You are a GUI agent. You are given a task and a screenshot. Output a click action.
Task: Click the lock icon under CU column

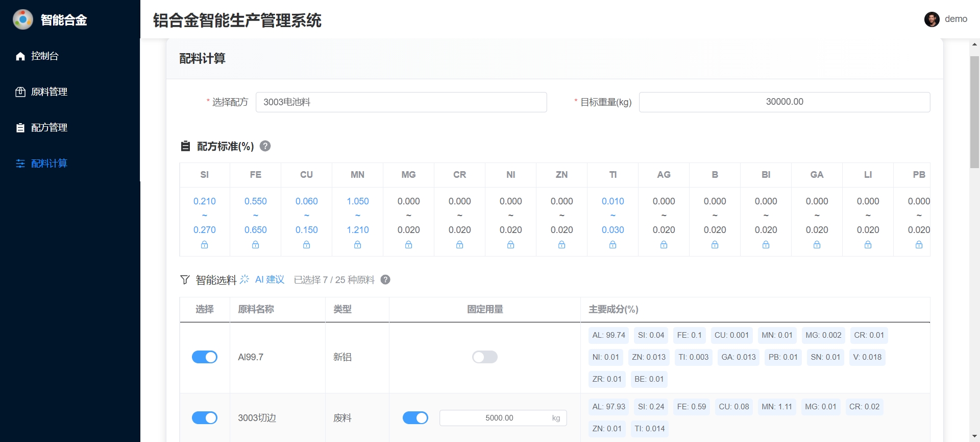[x=306, y=245]
